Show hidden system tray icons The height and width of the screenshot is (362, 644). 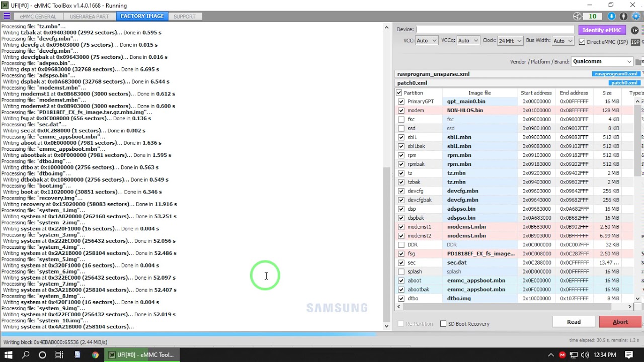551,355
